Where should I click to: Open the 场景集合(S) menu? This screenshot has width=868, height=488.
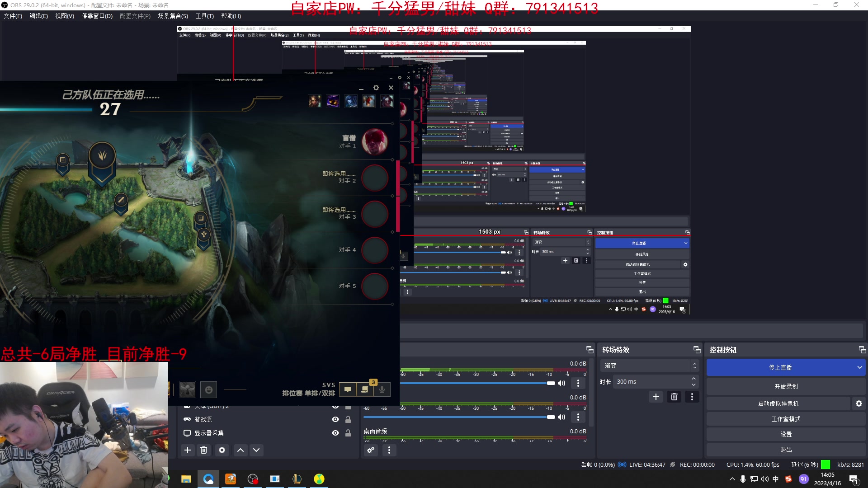tap(173, 16)
